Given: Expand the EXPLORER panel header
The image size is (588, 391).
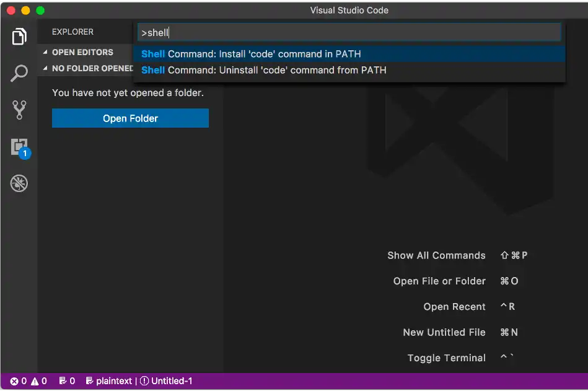Looking at the screenshot, I should (72, 32).
